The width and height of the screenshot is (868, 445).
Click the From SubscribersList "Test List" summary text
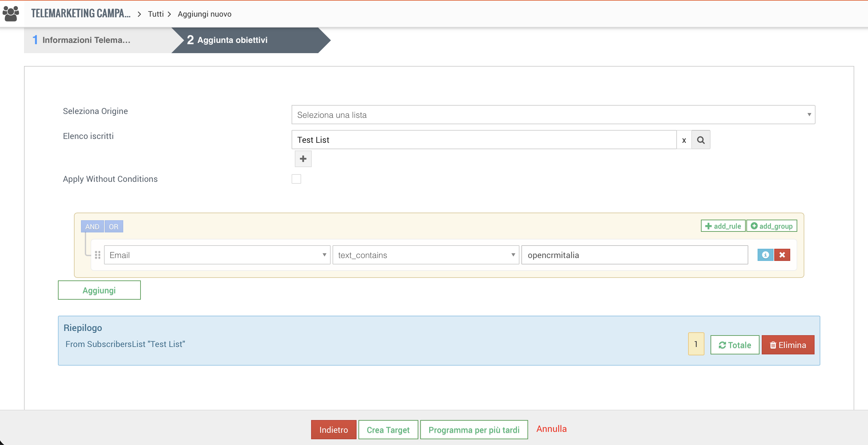coord(125,344)
